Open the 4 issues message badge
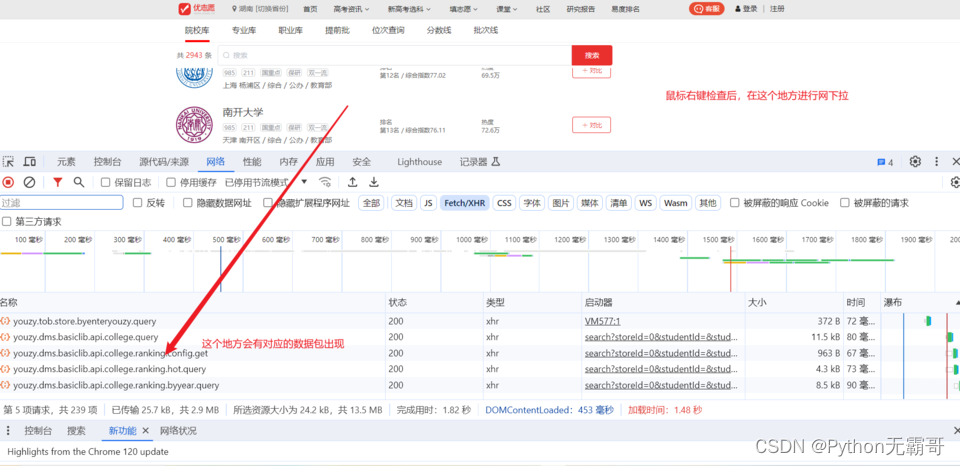 (x=885, y=162)
